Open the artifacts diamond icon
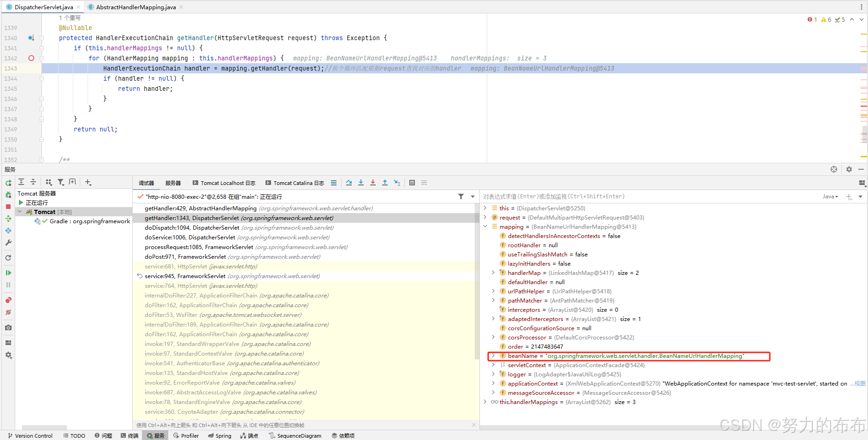The height and width of the screenshot is (440, 868). click(8, 231)
